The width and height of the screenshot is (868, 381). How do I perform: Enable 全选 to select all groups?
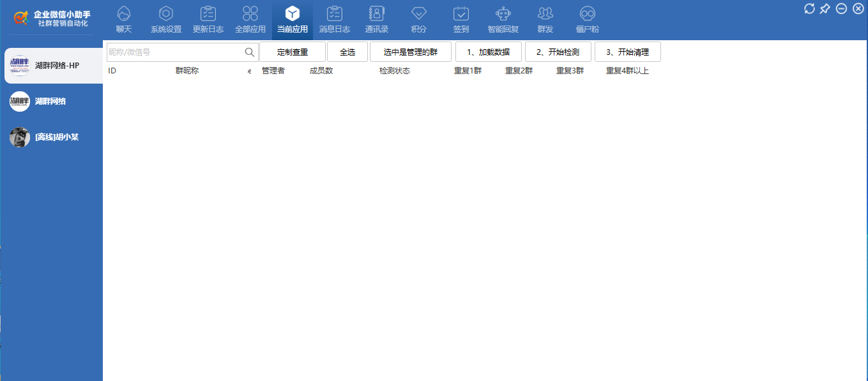(347, 51)
